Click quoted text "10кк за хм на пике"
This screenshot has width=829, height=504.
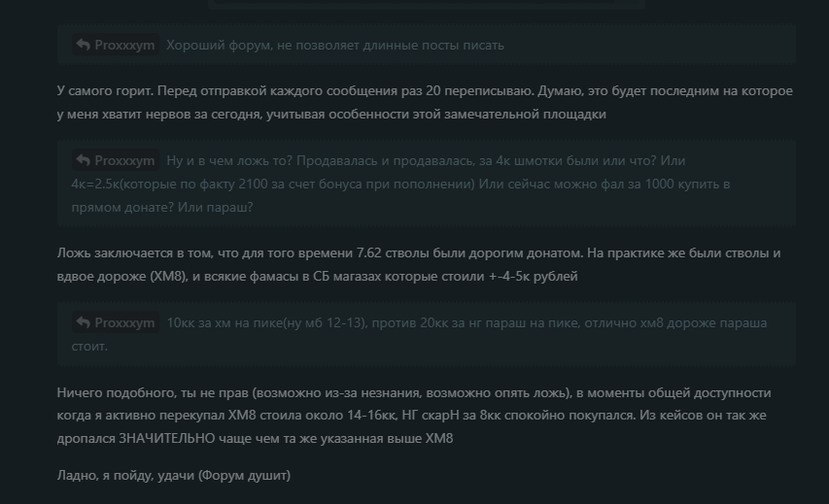[225, 322]
